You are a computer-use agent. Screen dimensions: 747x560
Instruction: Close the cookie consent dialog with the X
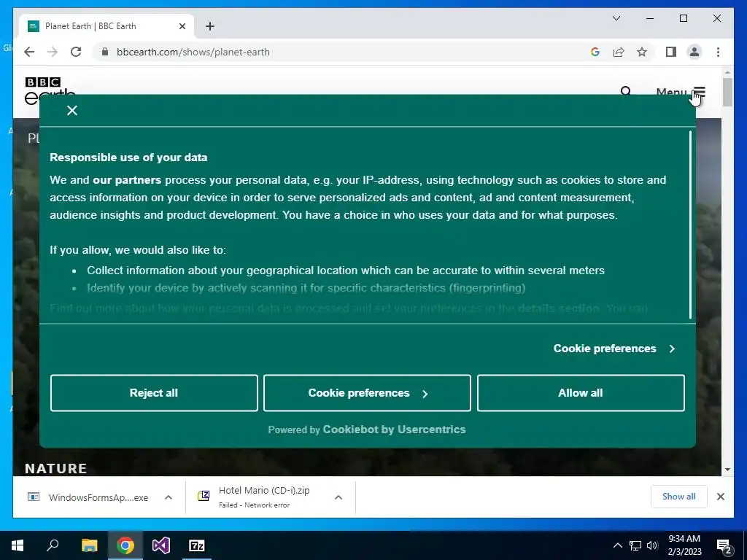72,111
